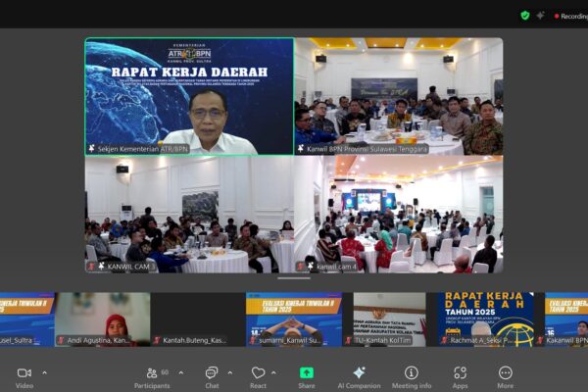Click muted mic icon on KANWIL CAM 3
This screenshot has width=588, height=392.
tap(91, 267)
